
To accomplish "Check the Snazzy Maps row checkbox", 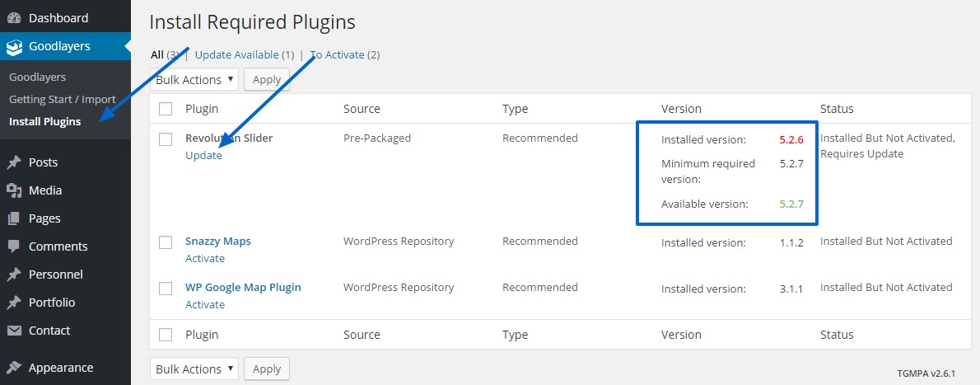I will coord(166,242).
